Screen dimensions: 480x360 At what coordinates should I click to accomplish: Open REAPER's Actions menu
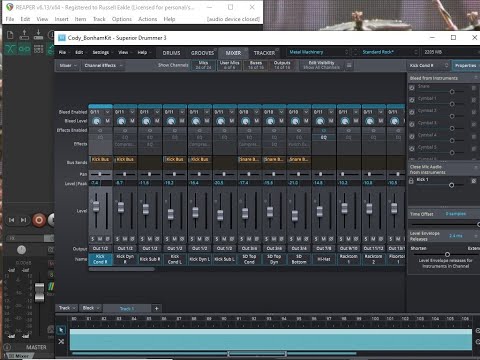(x=147, y=19)
